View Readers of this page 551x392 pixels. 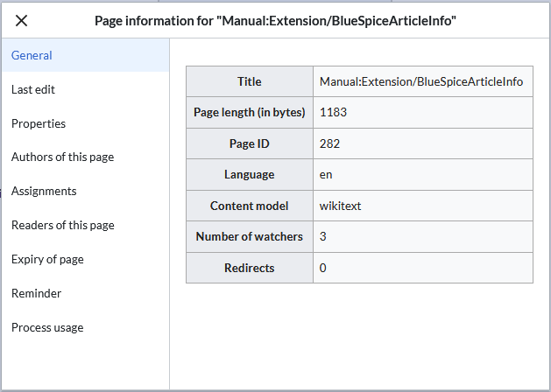(x=63, y=225)
